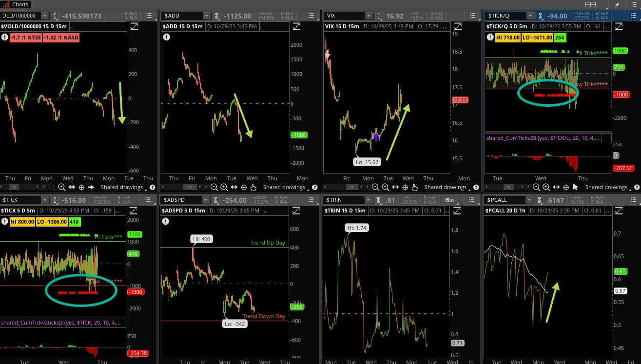
Task: Expand the $ADD symbol dropdown
Action: [x=206, y=16]
